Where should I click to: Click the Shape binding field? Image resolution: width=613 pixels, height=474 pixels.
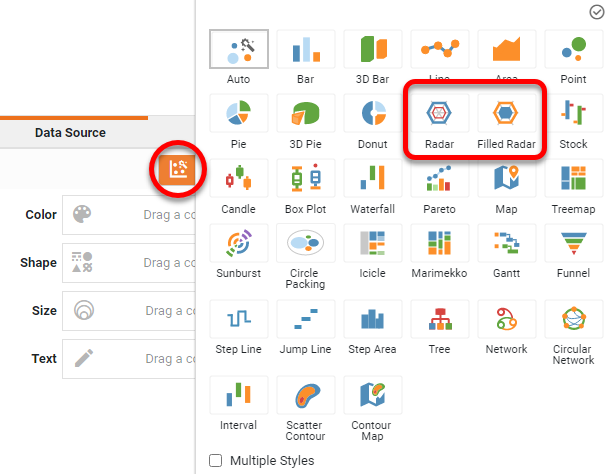coord(130,263)
